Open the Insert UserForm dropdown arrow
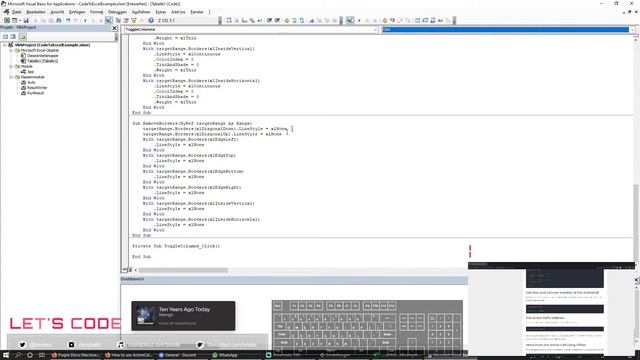Viewport: 640px width, 360px height. [20, 20]
